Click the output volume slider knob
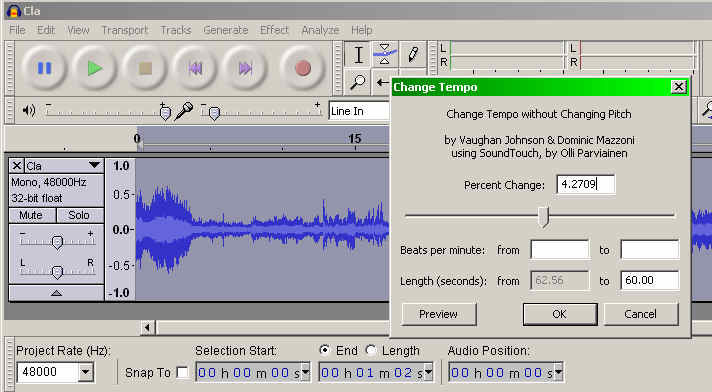712x392 pixels. [x=165, y=113]
